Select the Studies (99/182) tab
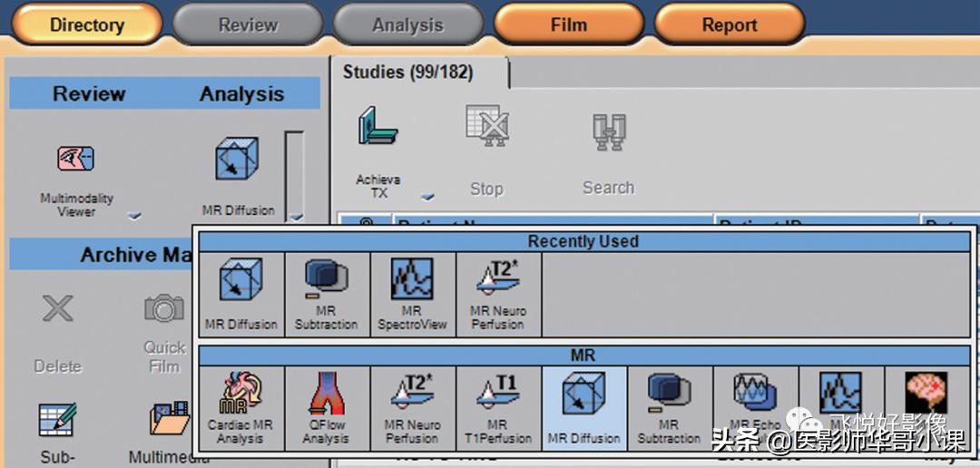 point(408,73)
